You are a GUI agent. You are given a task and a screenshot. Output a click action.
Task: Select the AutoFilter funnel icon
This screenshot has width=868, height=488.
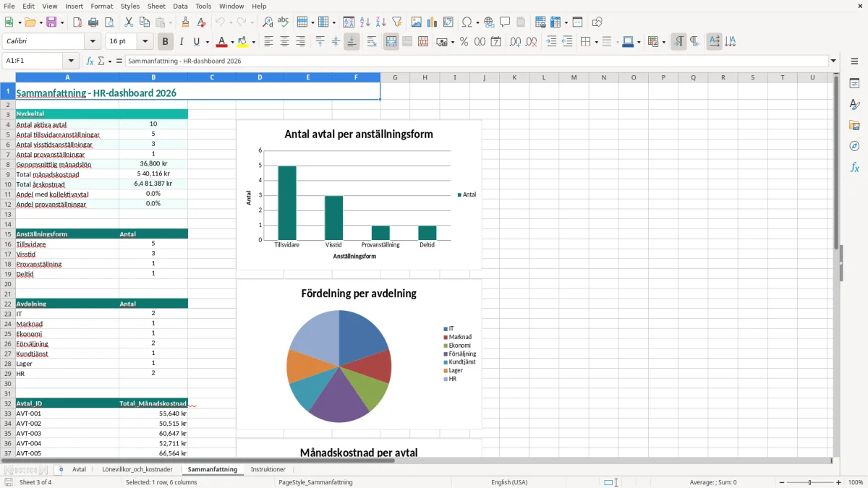pyautogui.click(x=397, y=22)
